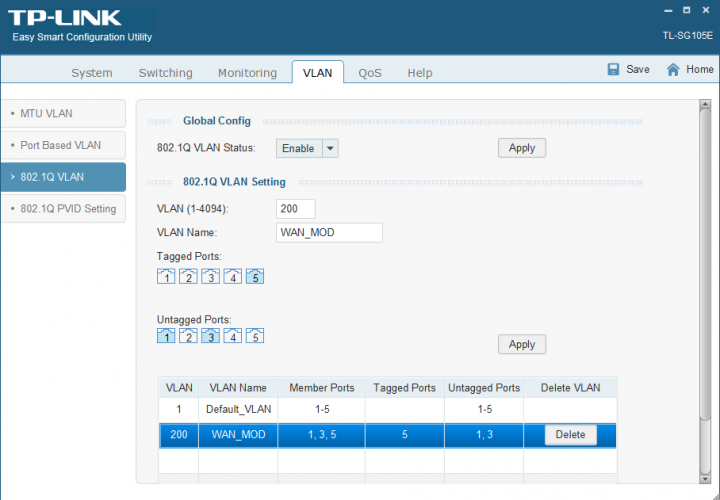Open the Help tab
This screenshot has height=500, width=720.
[420, 73]
